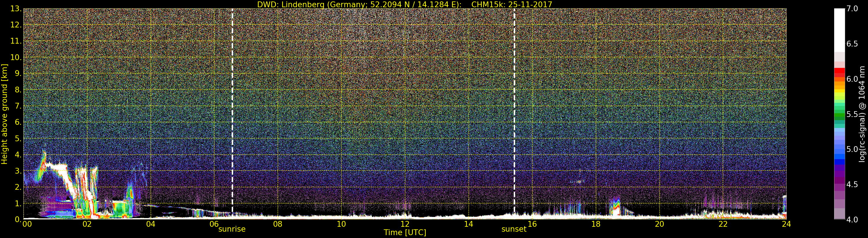Click the plot title with Lindenberg coordinates
868x238 pixels.
405,4
